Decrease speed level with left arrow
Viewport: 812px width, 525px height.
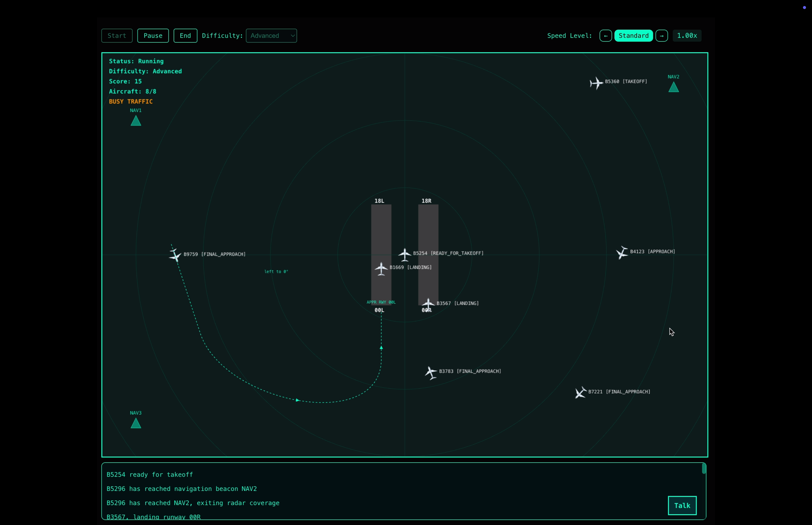[605, 36]
